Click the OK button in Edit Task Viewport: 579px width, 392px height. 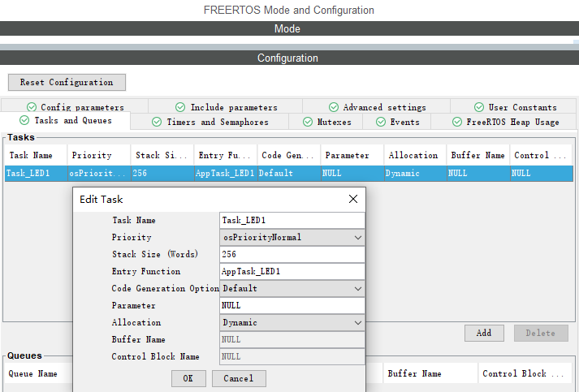(188, 378)
